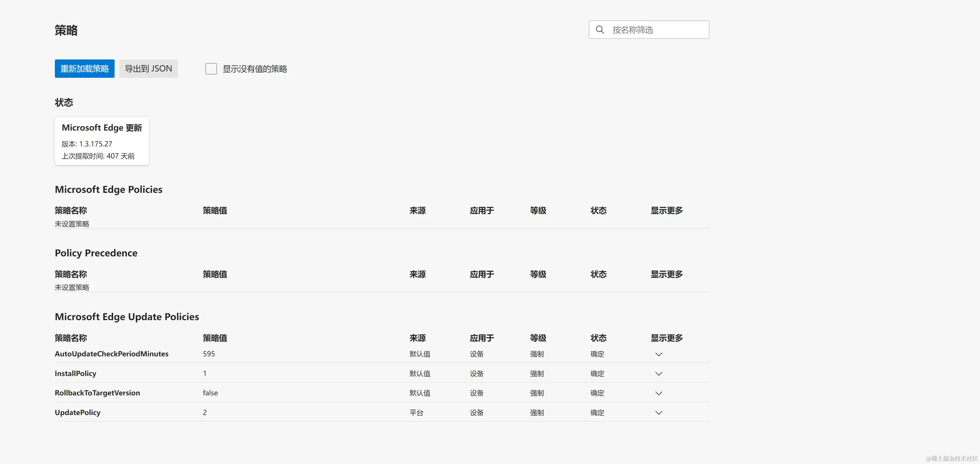The image size is (980, 464).
Task: Expand the AutoUpdateCheckPeriodMinutes row chevron
Action: point(659,354)
